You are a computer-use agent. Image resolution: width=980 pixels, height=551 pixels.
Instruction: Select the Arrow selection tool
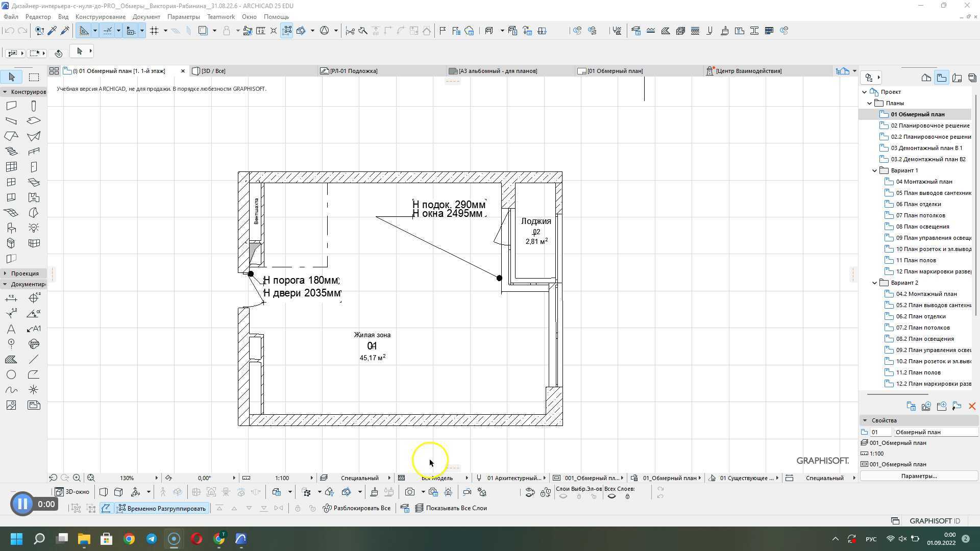tap(12, 77)
